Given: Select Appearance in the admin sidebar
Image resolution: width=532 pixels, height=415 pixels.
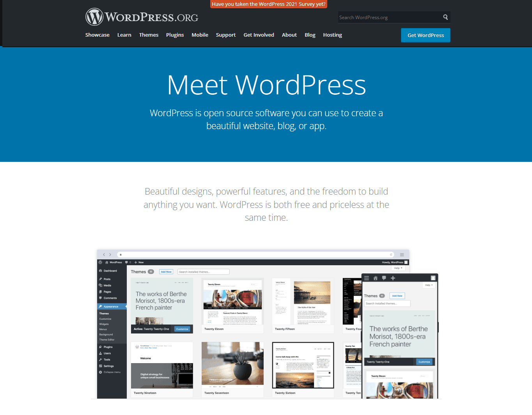Looking at the screenshot, I should [112, 306].
